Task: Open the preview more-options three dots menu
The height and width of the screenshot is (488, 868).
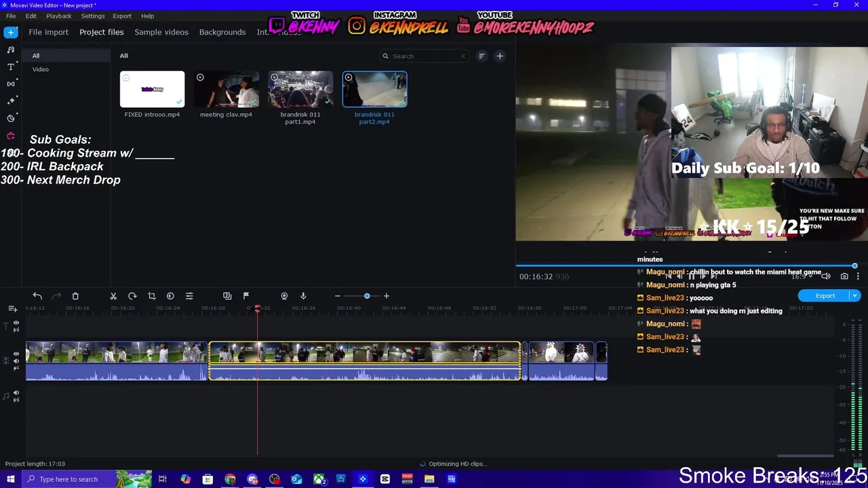Action: pyautogui.click(x=858, y=277)
